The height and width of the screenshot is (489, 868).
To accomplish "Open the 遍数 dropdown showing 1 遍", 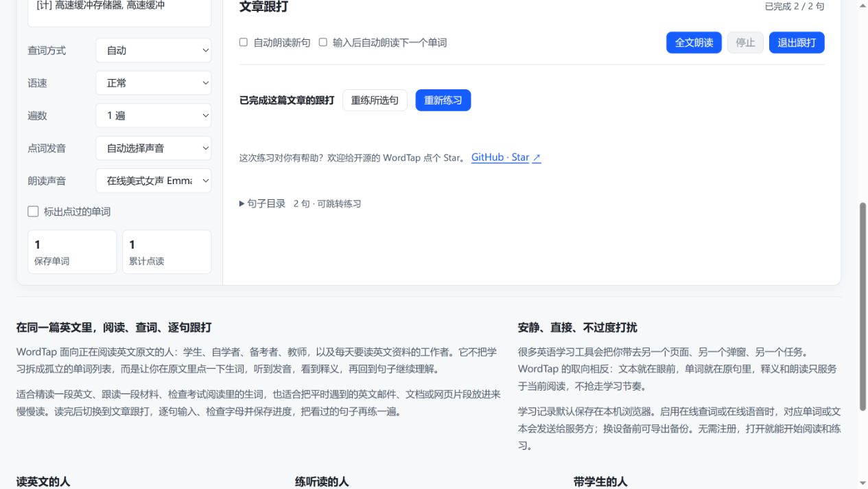I will click(154, 115).
